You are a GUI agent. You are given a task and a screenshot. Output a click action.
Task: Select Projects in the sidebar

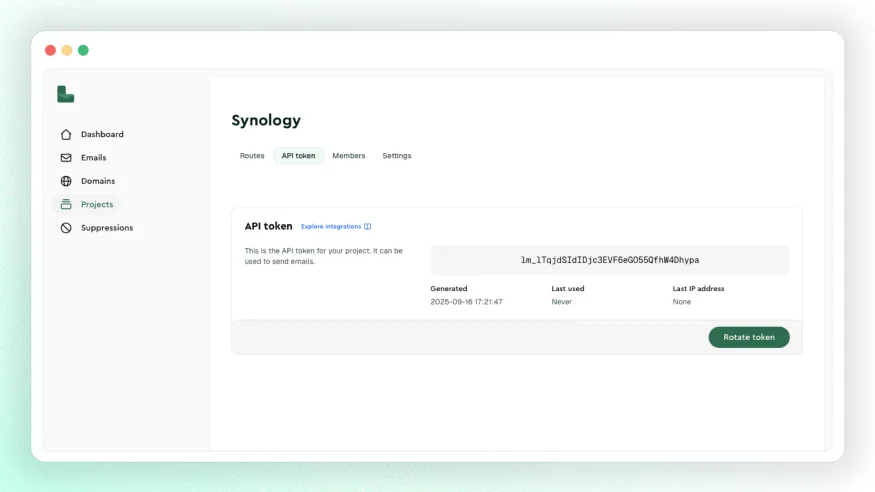[x=86, y=204]
